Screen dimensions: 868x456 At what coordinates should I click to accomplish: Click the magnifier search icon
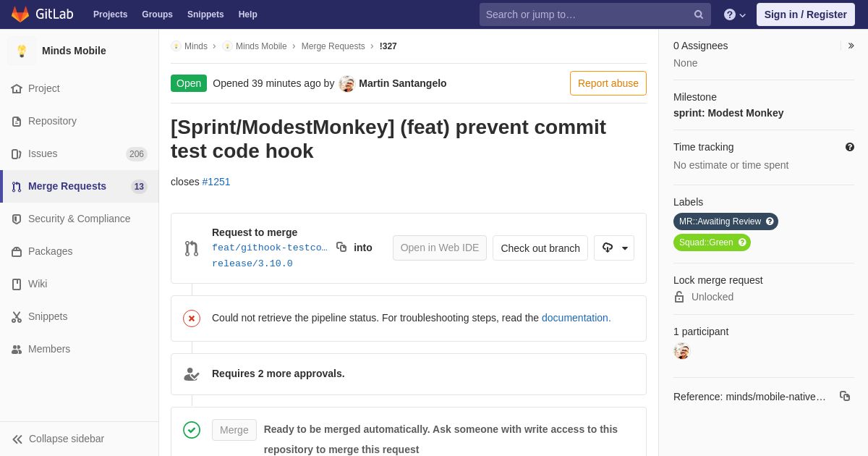699,14
